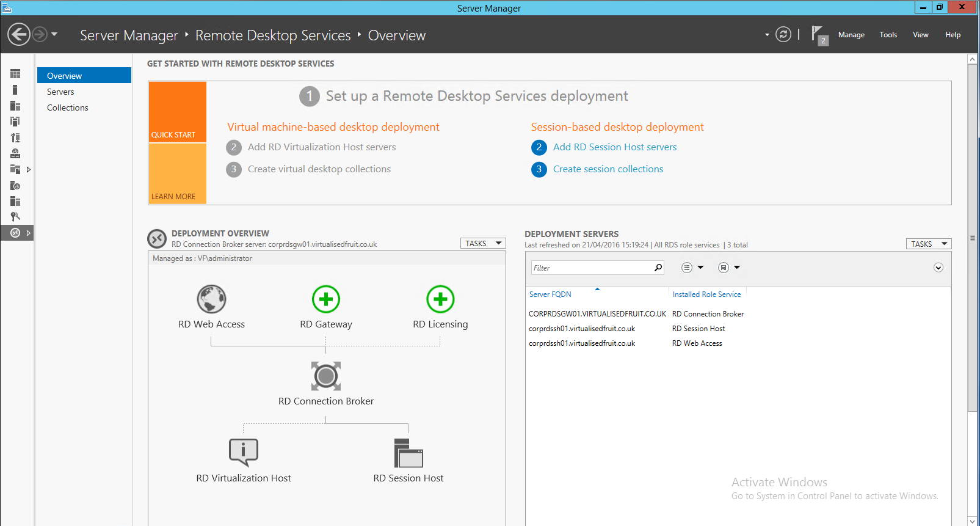Viewport: 980px width, 526px height.
Task: Click the RD Web Access globe icon
Action: pyautogui.click(x=211, y=299)
